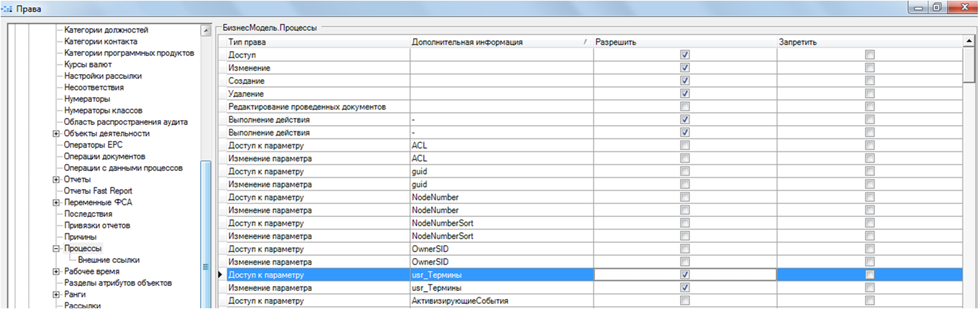This screenshot has height=309, width=980.
Task: Click the Права window title icon
Action: pos(9,9)
